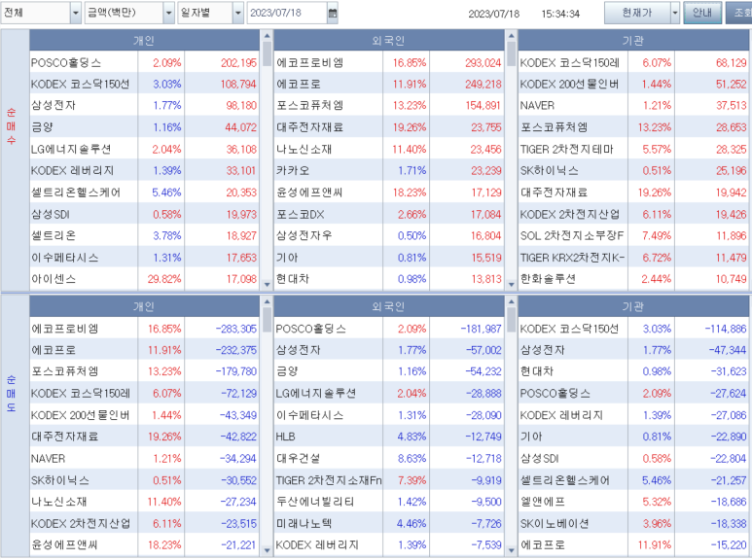The width and height of the screenshot is (752, 560).
Task: Select SK이노베이션 in 기관 순매도 list
Action: (x=555, y=524)
